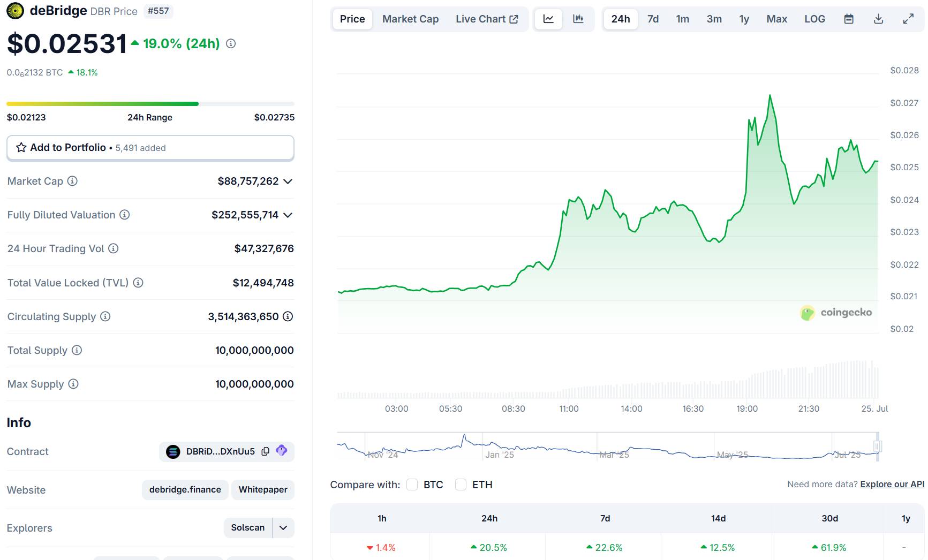Select the 1y time range

(744, 19)
